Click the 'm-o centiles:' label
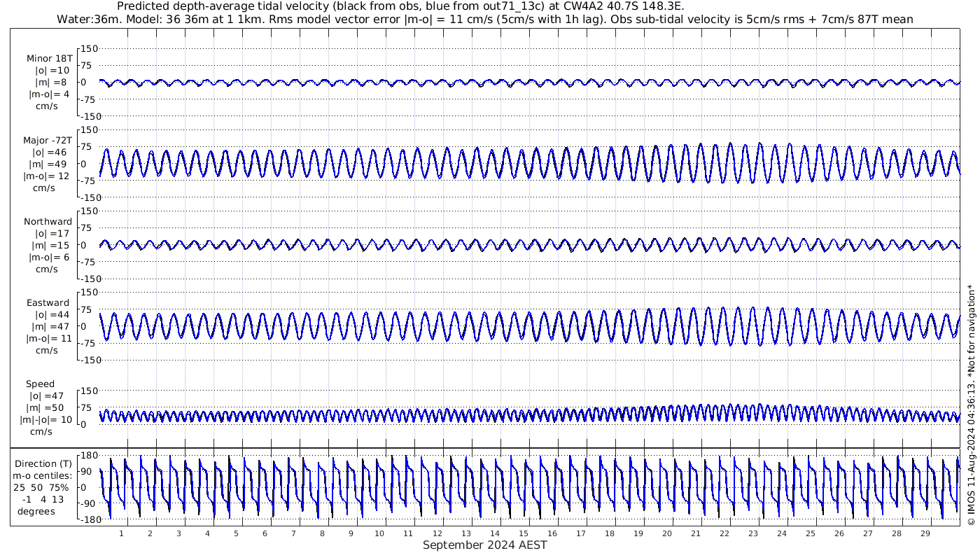This screenshot has height=560, width=980. [42, 475]
